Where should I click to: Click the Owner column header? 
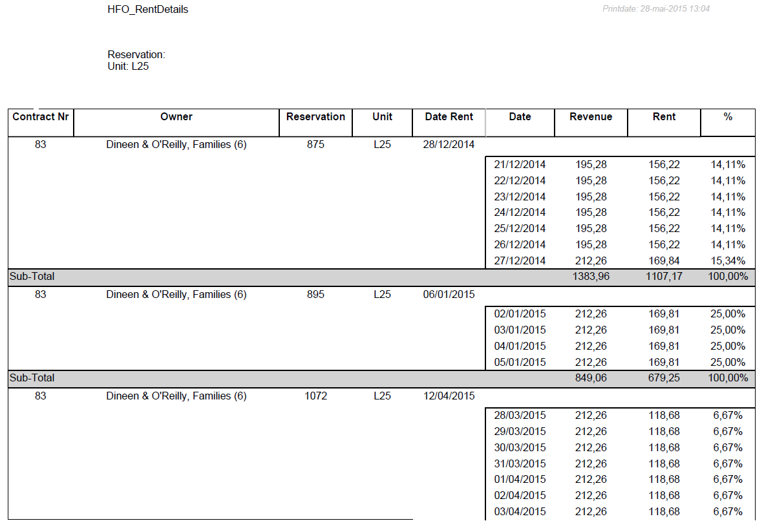176,117
